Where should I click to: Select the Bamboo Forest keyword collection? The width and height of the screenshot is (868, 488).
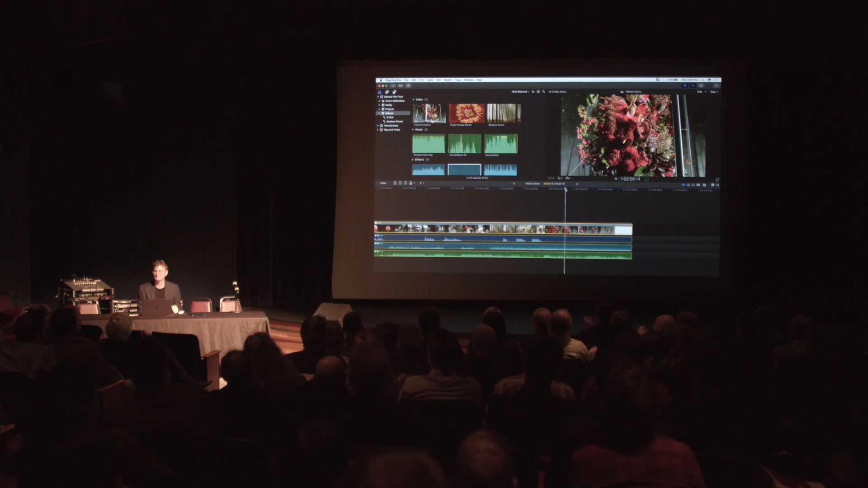394,122
